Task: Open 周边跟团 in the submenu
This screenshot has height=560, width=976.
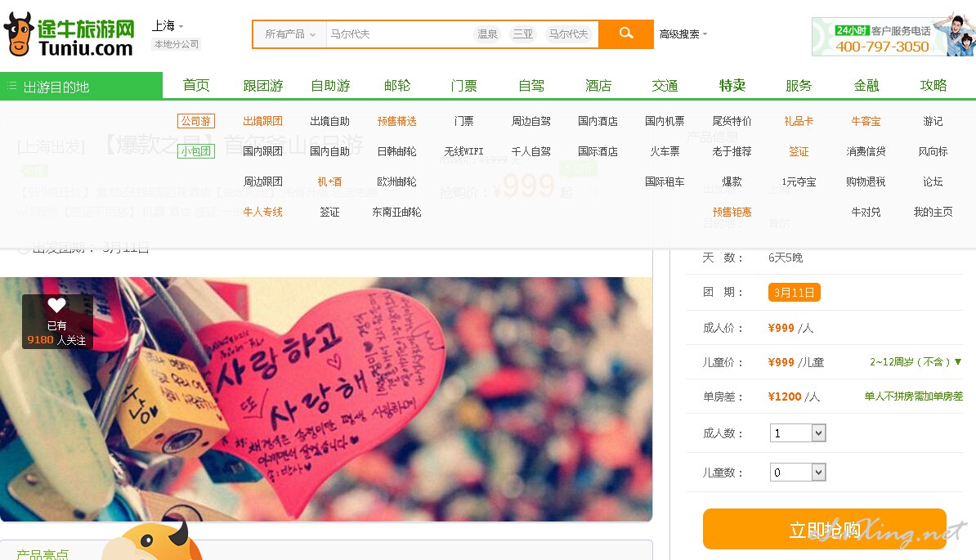Action: (262, 181)
